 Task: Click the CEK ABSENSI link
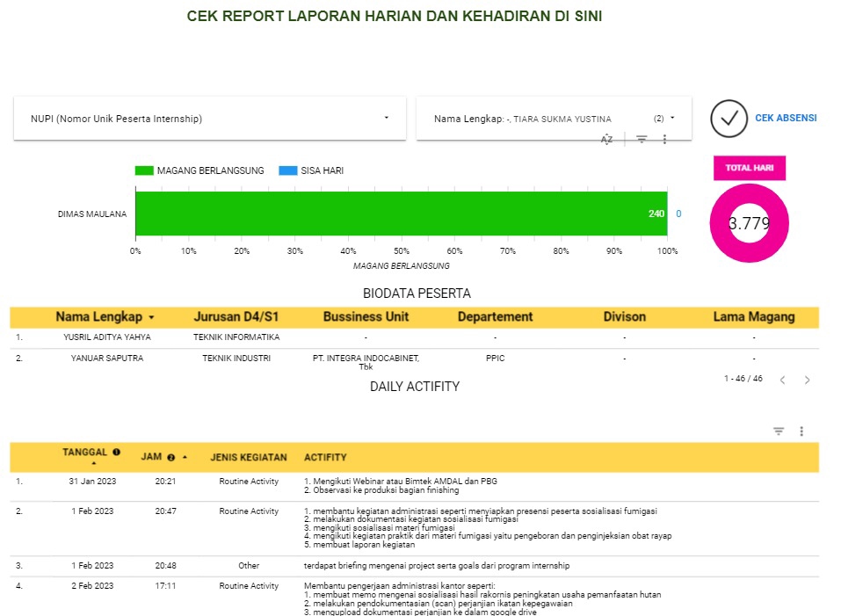[786, 119]
